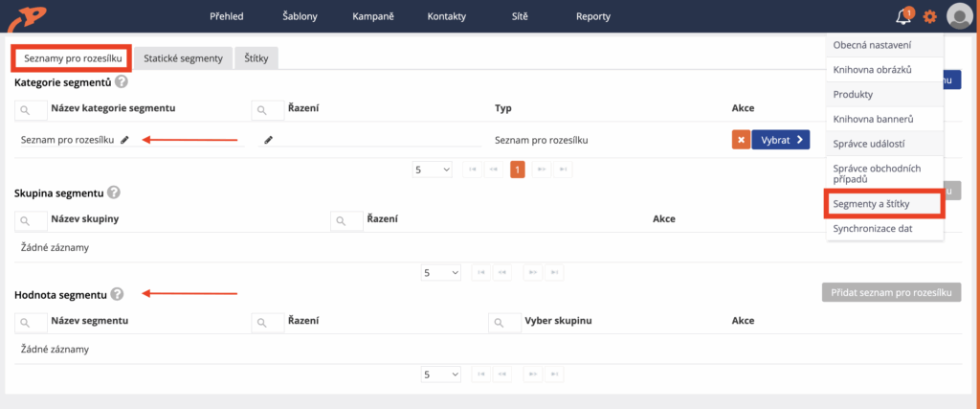The width and height of the screenshot is (980, 409).
Task: Expand page size dropdown under Hodnota segmentu
Action: tap(441, 375)
